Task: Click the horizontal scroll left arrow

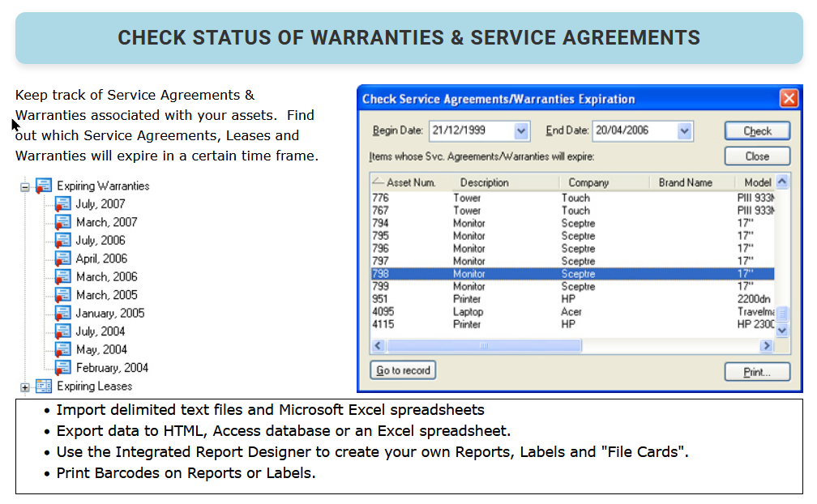Action: tap(379, 345)
